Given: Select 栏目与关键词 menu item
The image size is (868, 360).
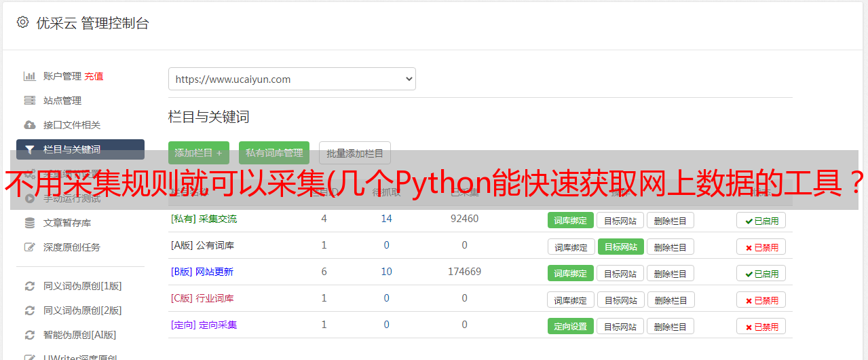Looking at the screenshot, I should tap(80, 149).
